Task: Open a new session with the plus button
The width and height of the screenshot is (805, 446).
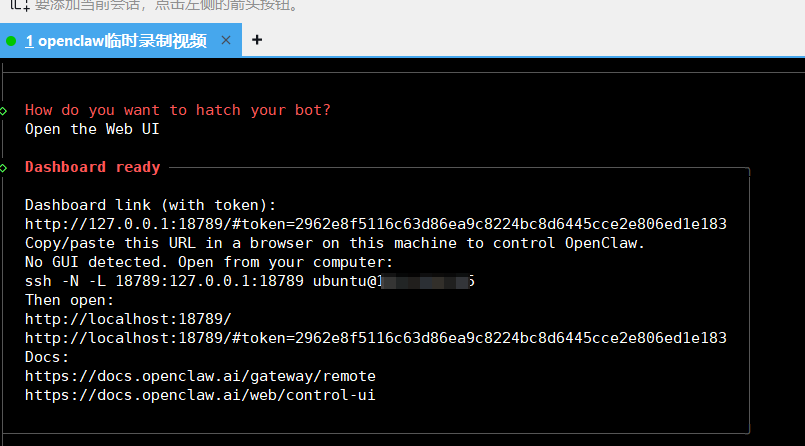Action: point(257,40)
